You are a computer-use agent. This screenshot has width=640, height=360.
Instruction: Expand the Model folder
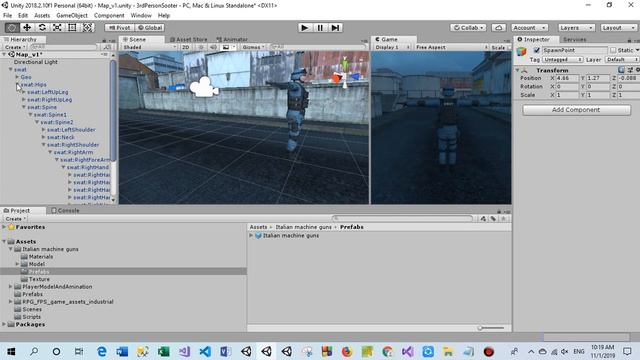[x=17, y=264]
